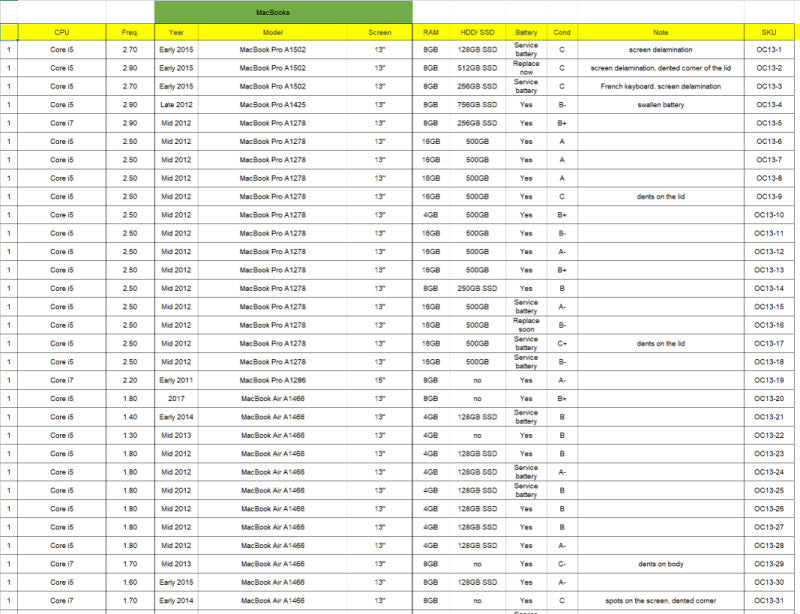Select the 'Early 2011' year cell
800x614 pixels.
[176, 380]
